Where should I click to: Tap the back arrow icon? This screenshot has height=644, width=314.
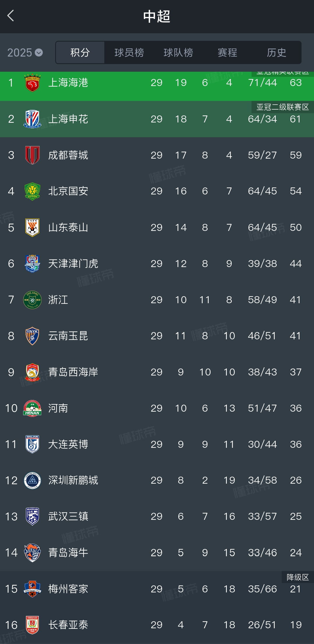tap(11, 16)
